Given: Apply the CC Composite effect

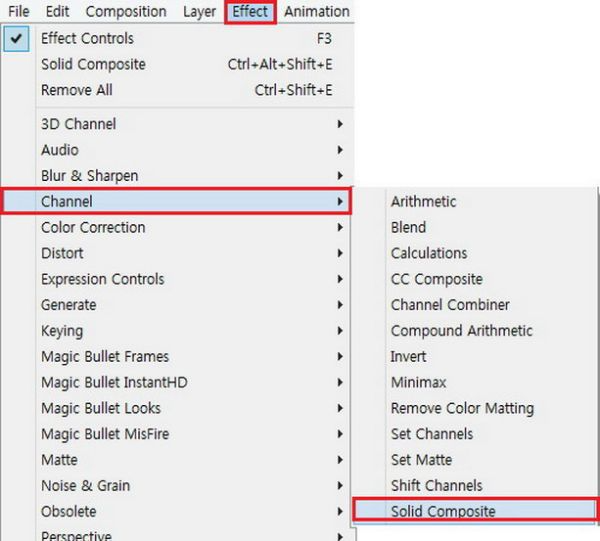Looking at the screenshot, I should (x=436, y=279).
